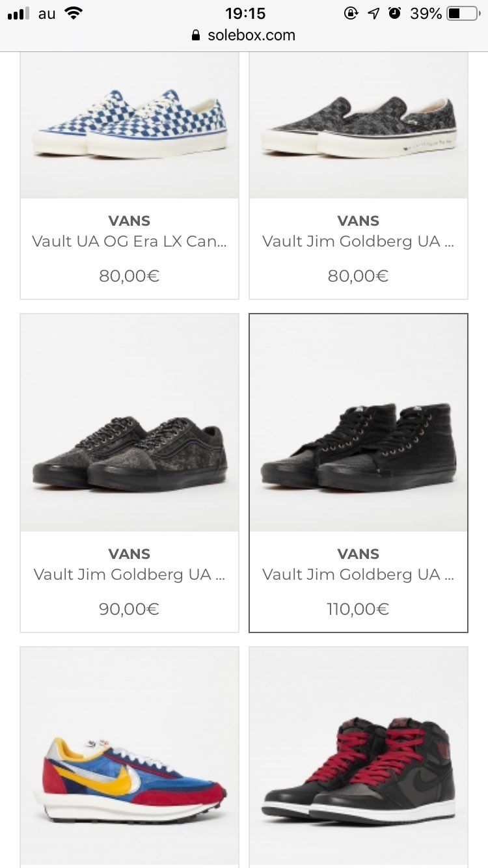Select the 90,00€ Vault Jim Goldberg title

(129, 575)
